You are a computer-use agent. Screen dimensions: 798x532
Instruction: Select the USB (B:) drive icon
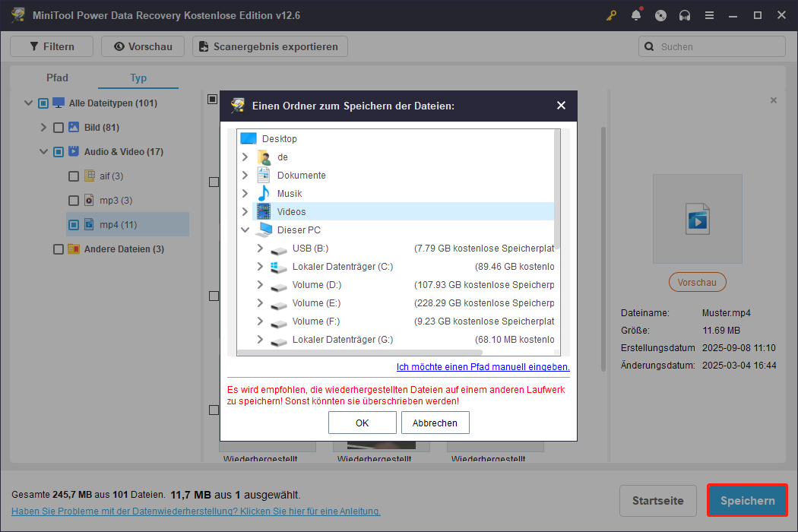click(279, 249)
